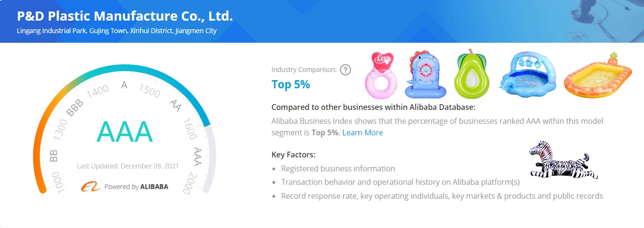Viewport: 644px width, 228px height.
Task: Click the Last Updated December 09, 2021 text
Action: pos(128,166)
